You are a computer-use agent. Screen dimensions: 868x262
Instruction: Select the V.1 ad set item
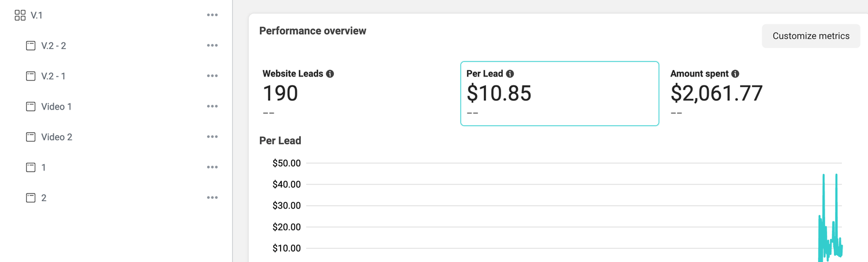pyautogui.click(x=116, y=15)
